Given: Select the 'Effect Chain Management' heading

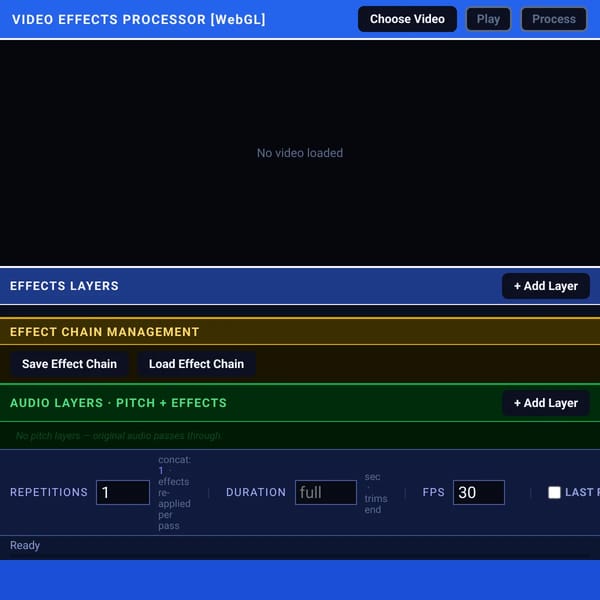Looking at the screenshot, I should click(104, 332).
